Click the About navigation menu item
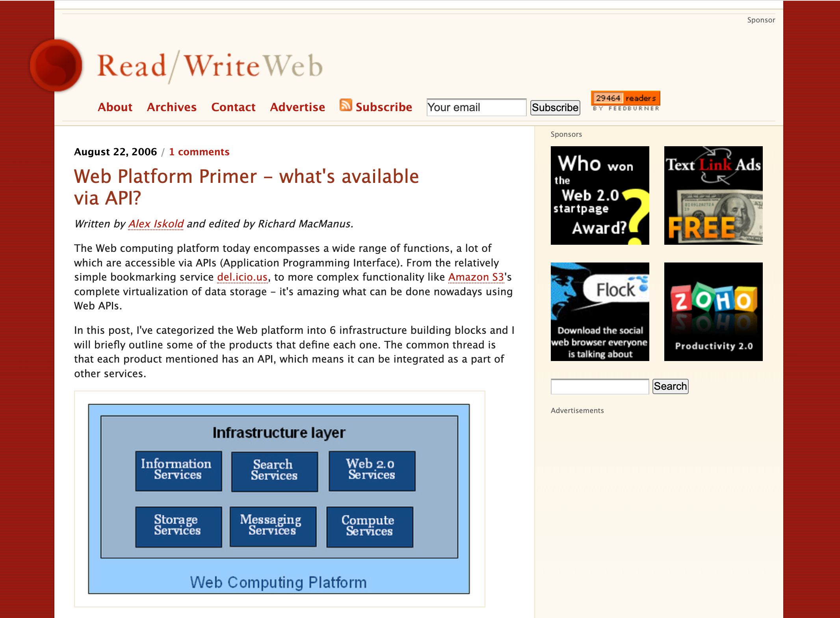This screenshot has width=840, height=618. tap(115, 107)
